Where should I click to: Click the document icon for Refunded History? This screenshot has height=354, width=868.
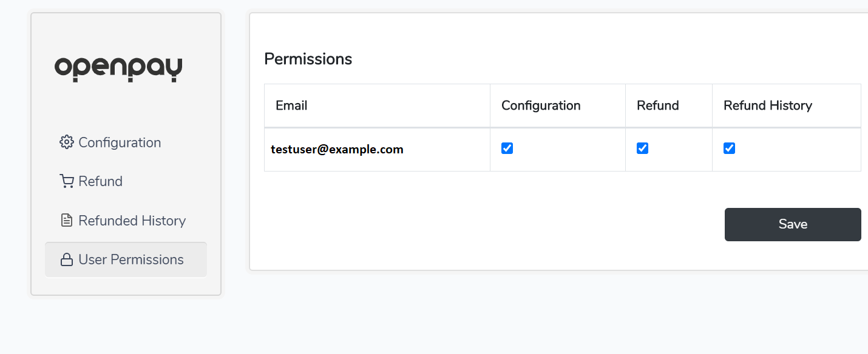[66, 221]
